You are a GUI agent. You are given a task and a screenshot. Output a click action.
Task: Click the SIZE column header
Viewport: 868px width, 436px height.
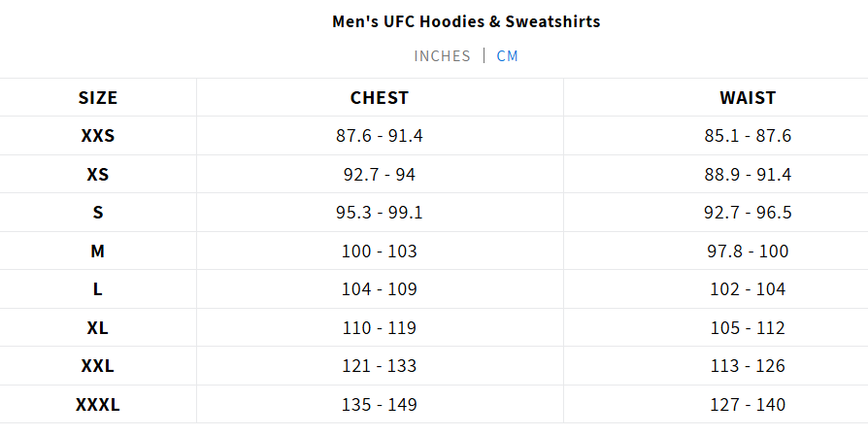(98, 98)
